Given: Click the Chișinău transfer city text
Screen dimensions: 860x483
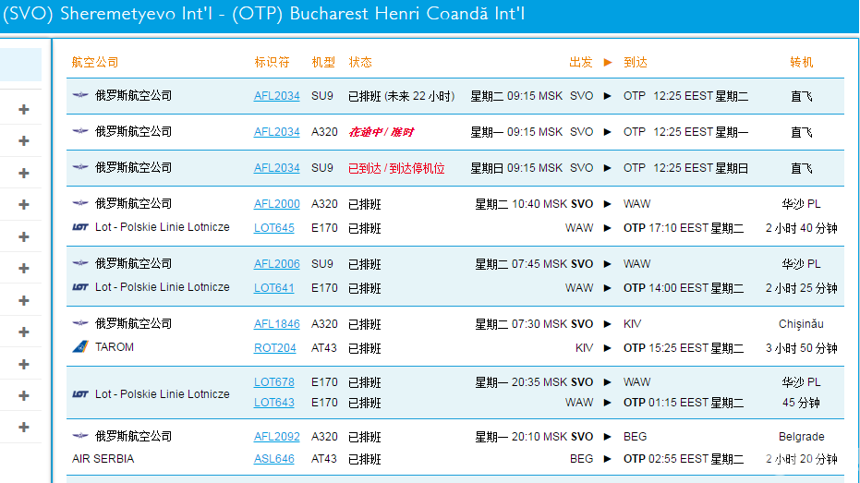Looking at the screenshot, I should pyautogui.click(x=801, y=324).
